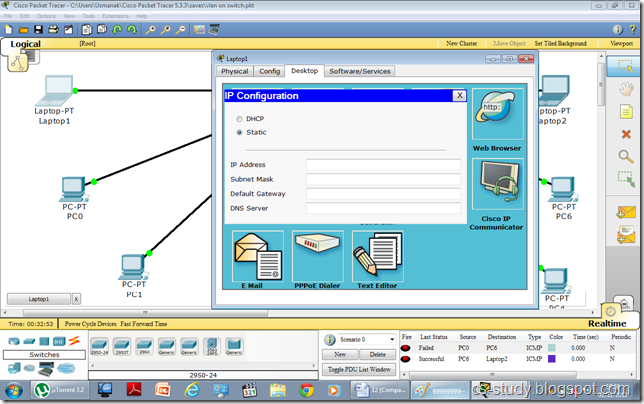Viewport: 644px width, 404px height.
Task: Select the Switches device category icon
Action: [29, 341]
